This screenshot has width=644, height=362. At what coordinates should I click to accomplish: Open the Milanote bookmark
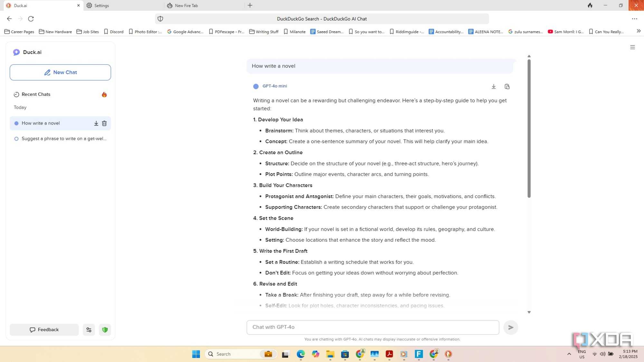(294, 32)
